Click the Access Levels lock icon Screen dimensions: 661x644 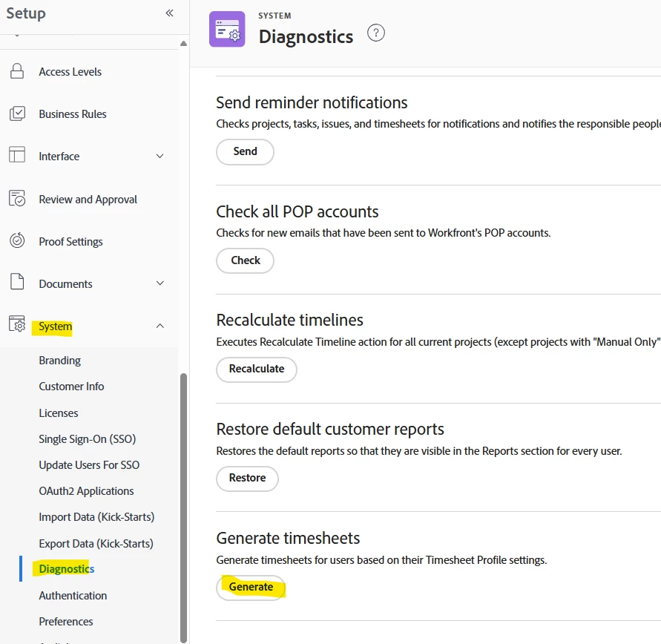coord(17,72)
